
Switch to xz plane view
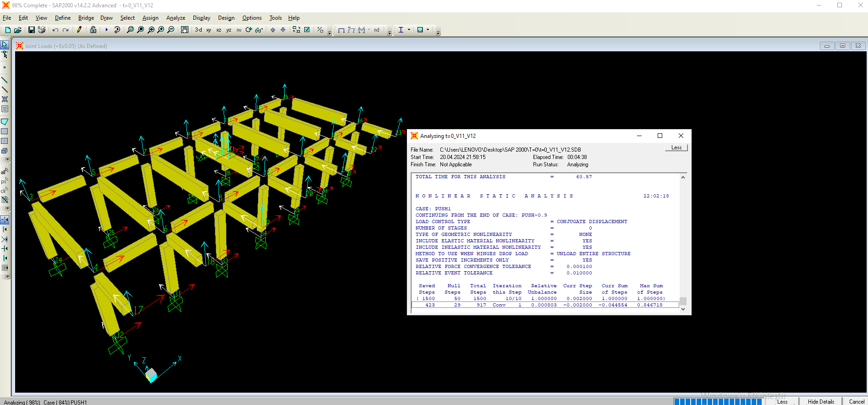[219, 30]
